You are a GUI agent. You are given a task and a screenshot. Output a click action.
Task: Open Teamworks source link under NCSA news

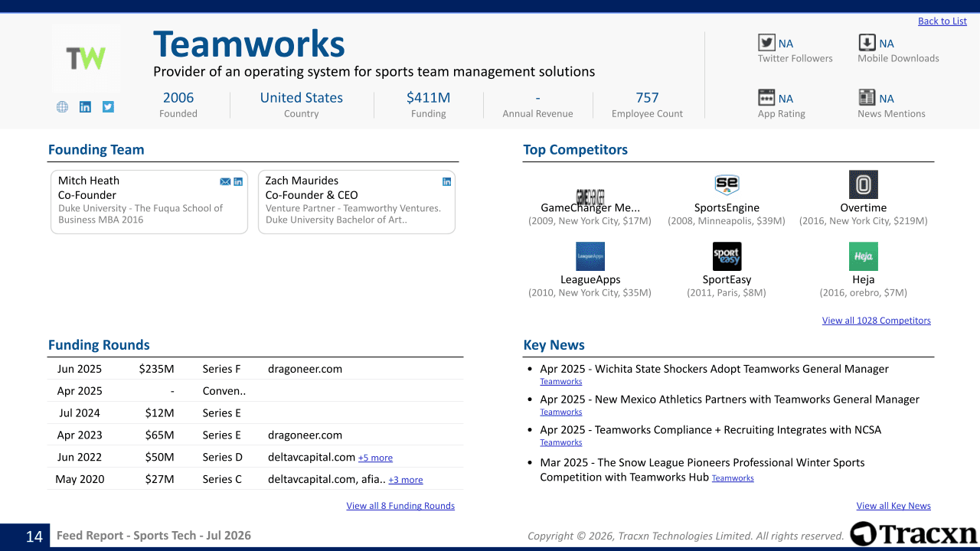point(560,442)
